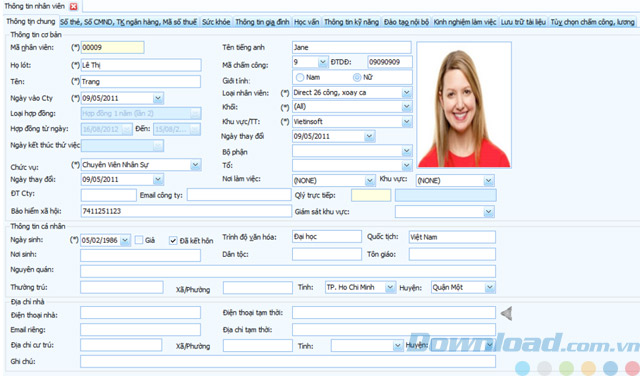The width and height of the screenshot is (640, 376).
Task: Open the Ngày vào Cty date dropdown
Action: coord(158,98)
